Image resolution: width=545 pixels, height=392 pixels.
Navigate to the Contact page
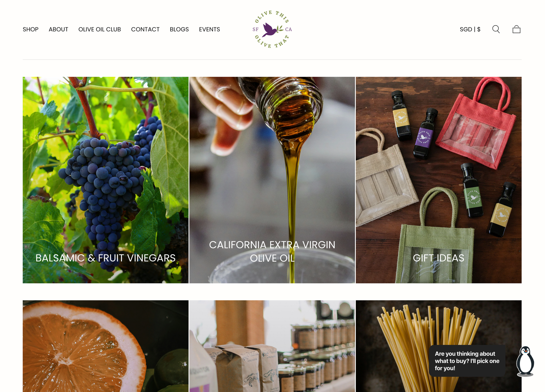tap(145, 29)
